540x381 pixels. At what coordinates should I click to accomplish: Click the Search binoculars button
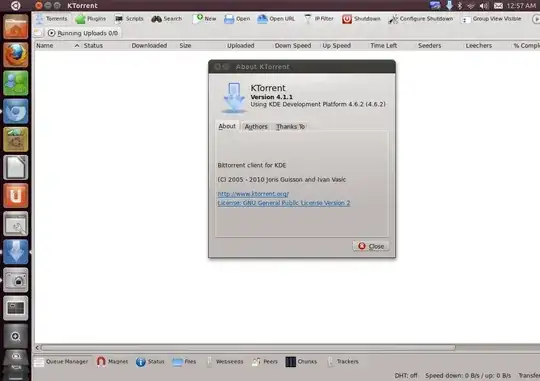167,19
